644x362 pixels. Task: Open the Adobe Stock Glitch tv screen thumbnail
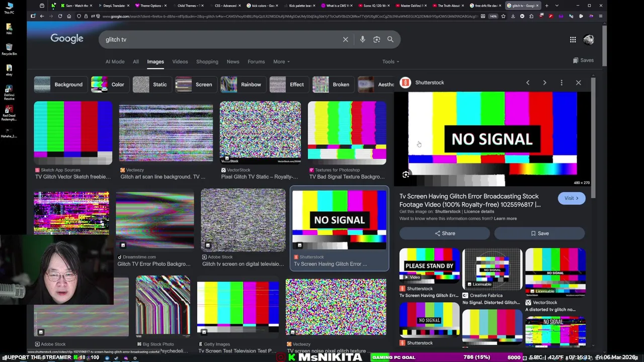point(243,220)
